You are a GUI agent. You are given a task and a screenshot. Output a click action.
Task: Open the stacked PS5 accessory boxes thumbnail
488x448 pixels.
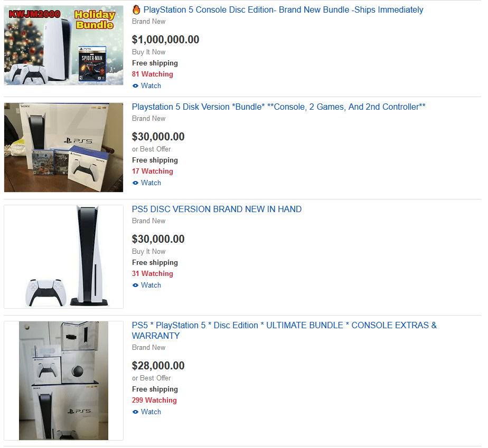pos(63,380)
